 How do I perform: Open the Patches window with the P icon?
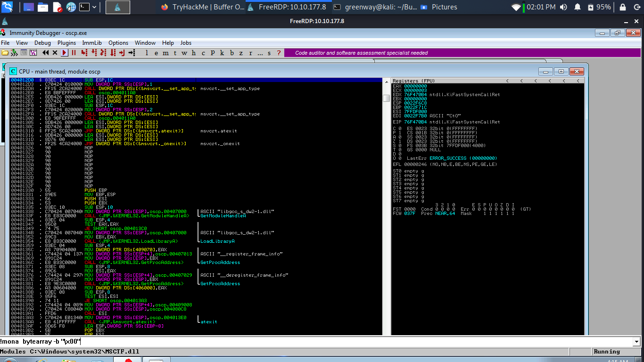(x=212, y=53)
